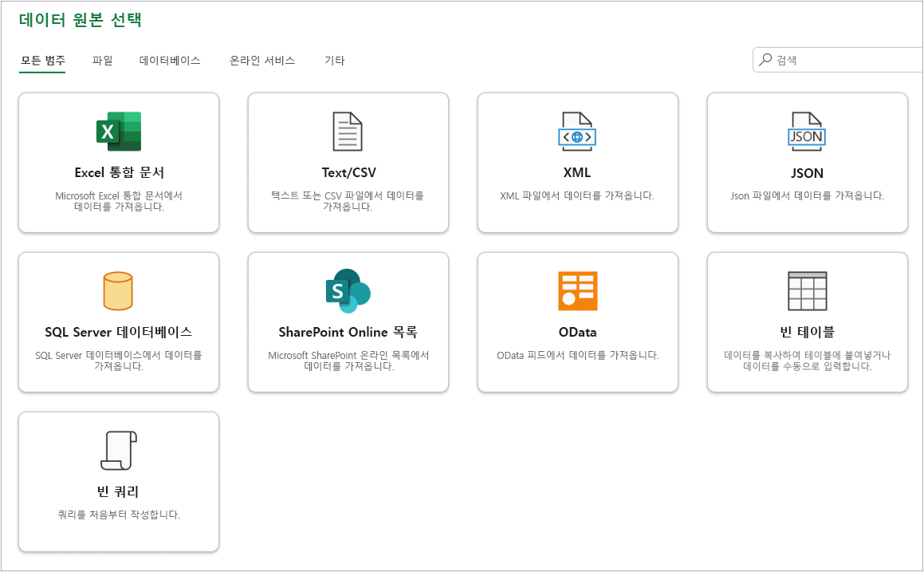Image resolution: width=924 pixels, height=572 pixels.
Task: Select the 'Excel 통합 문서' title
Action: (119, 172)
